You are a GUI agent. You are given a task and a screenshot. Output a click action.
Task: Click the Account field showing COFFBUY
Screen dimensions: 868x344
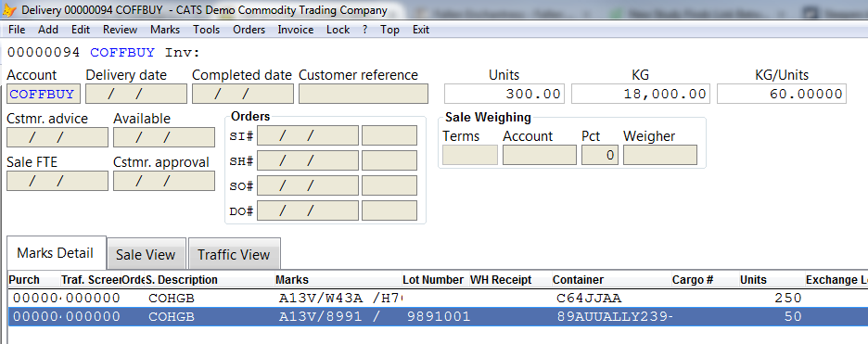[44, 94]
